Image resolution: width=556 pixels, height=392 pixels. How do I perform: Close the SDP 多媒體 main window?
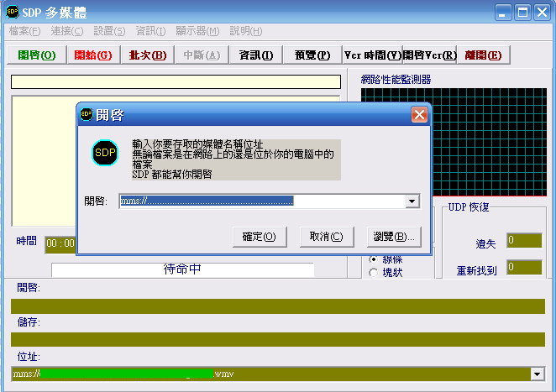click(543, 13)
